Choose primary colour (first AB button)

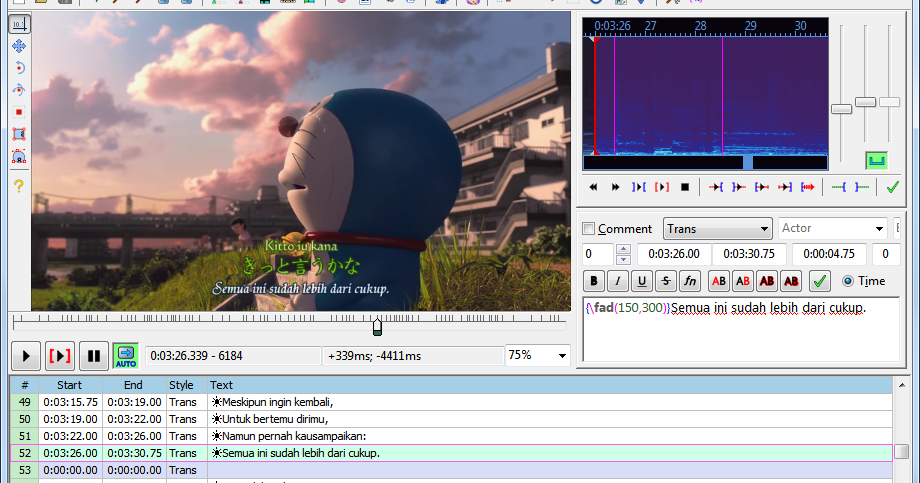(x=719, y=281)
